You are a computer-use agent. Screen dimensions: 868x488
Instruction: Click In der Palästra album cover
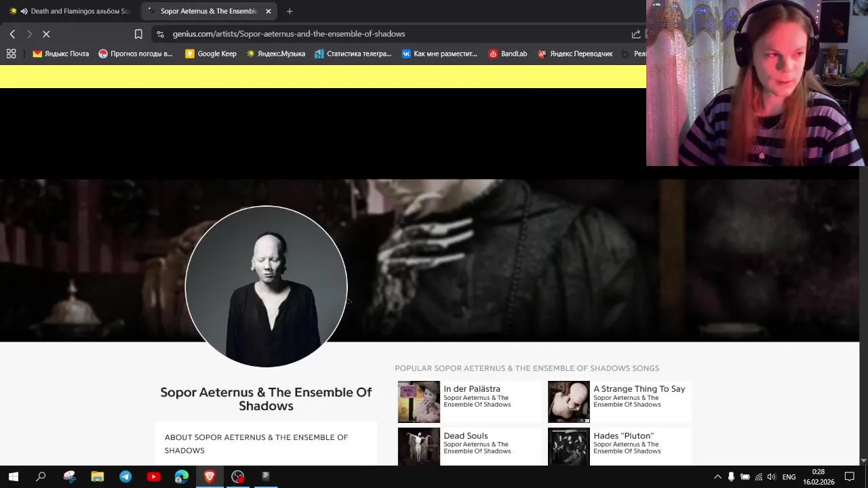pos(419,402)
